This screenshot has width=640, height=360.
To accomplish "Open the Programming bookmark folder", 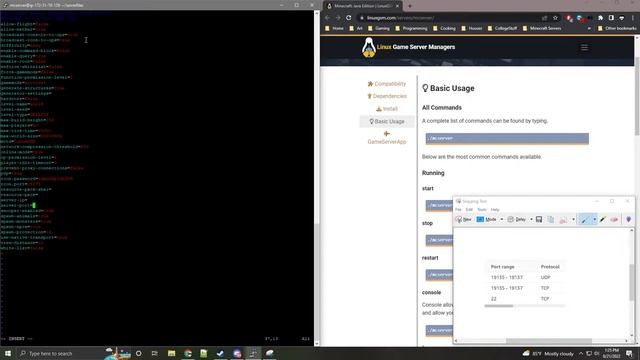I will coord(411,29).
